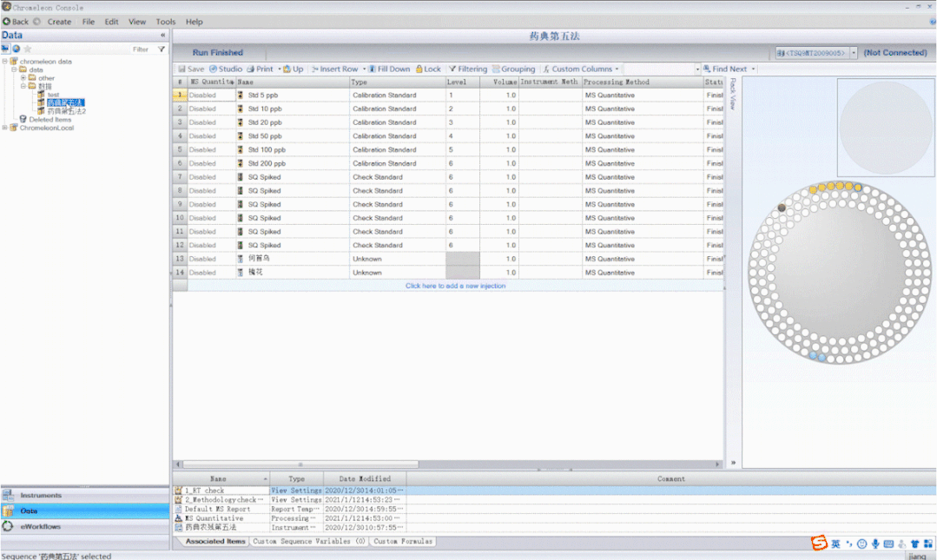Viewport: 937px width, 560px height.
Task: Click the Filtering funnel icon in toolbar
Action: 452,69
